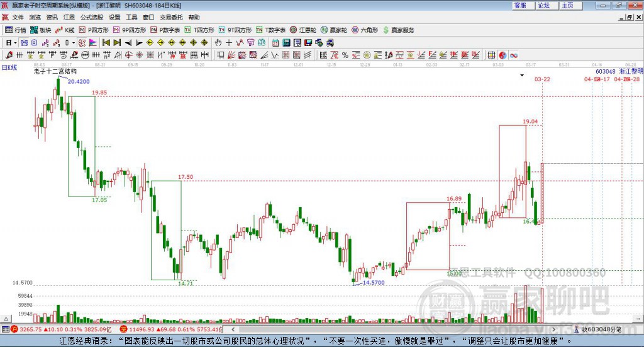Open the calculator icon

coord(287,43)
